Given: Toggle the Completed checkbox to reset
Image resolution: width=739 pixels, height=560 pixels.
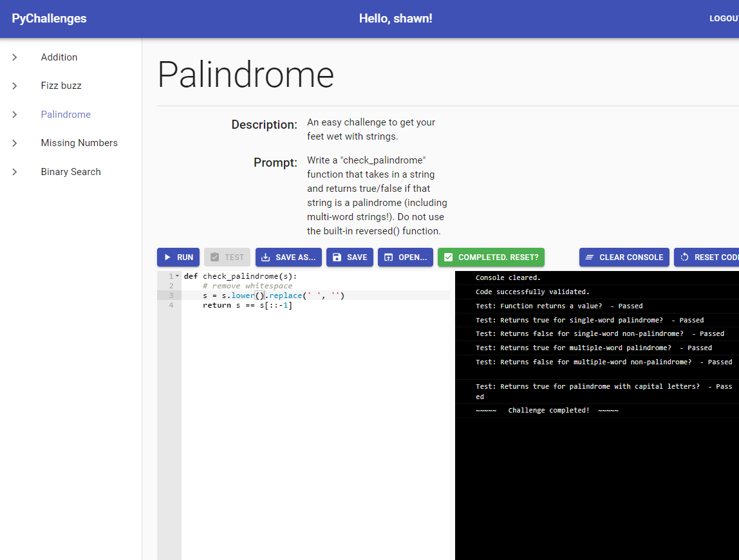Looking at the screenshot, I should pos(449,257).
